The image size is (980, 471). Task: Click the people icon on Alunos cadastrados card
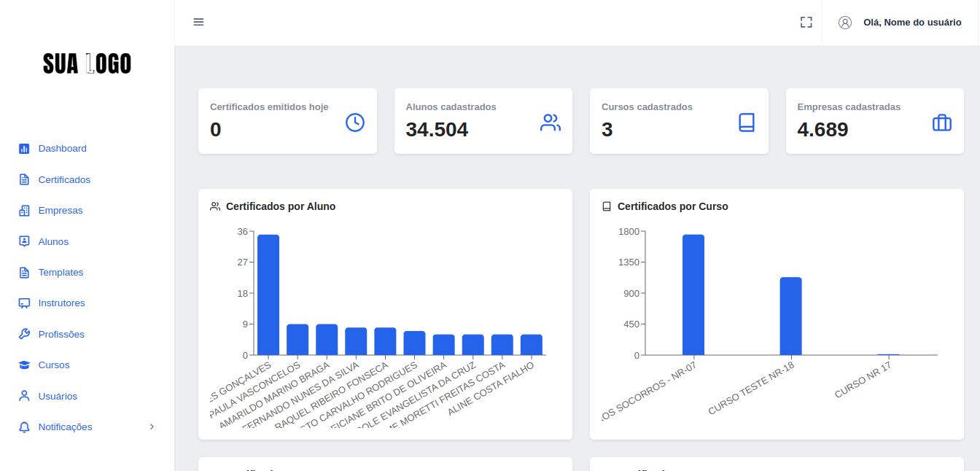551,122
